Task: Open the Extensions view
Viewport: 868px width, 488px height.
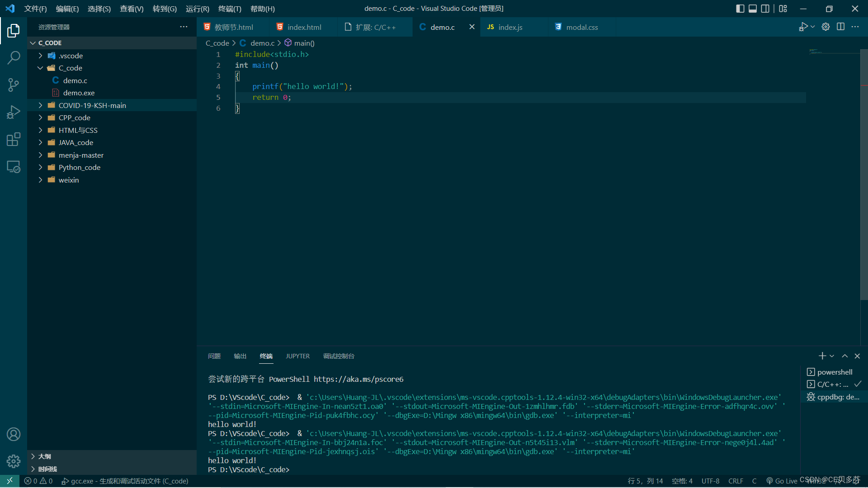Action: [14, 139]
